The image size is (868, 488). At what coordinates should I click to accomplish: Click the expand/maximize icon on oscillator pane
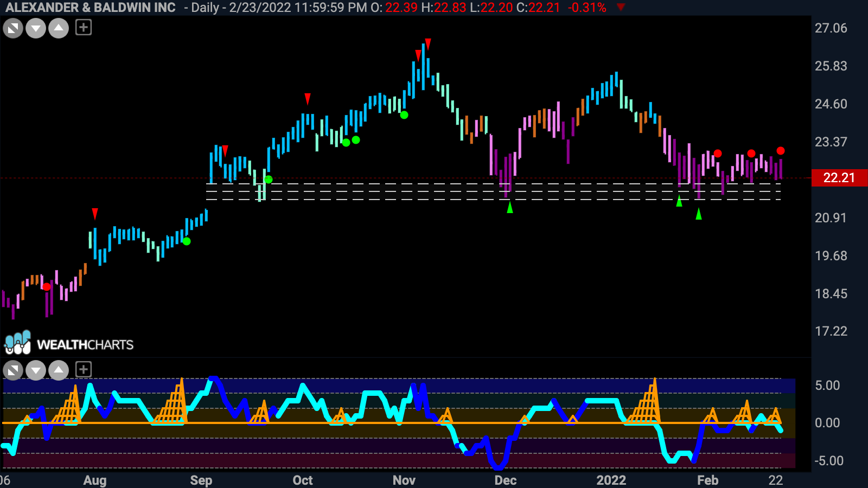pos(13,371)
